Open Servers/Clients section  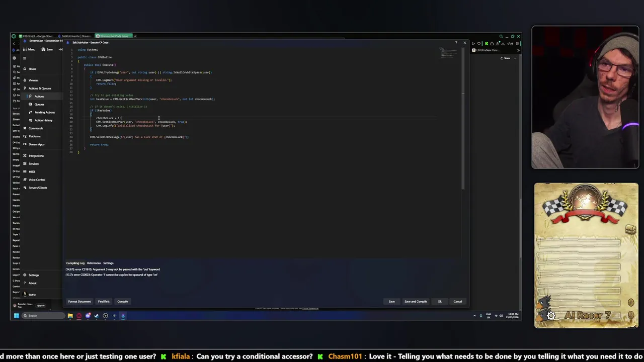[x=38, y=188]
